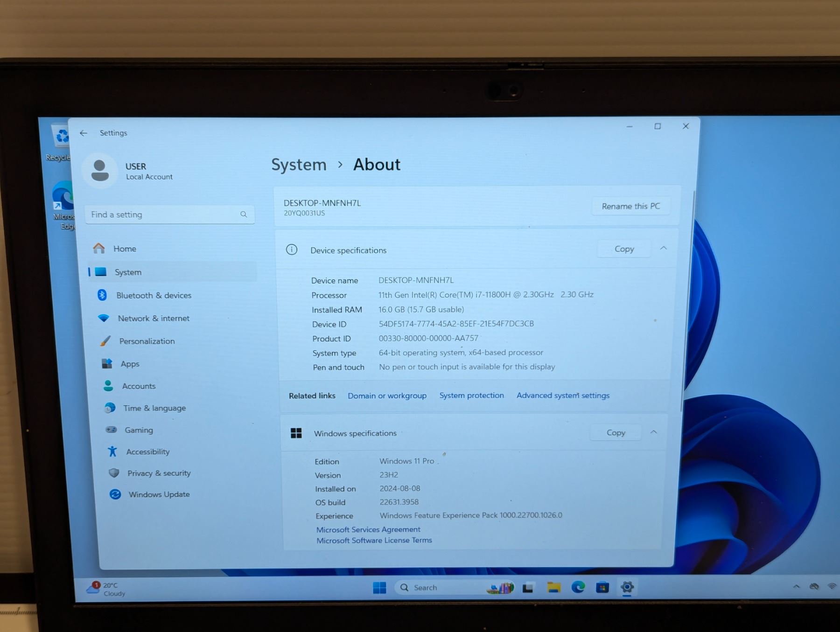This screenshot has width=840, height=632.
Task: Click the Find a setting search field
Action: tap(163, 215)
